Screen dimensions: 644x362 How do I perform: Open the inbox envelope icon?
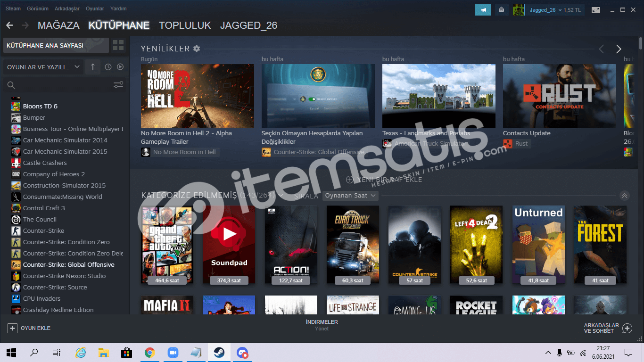pyautogui.click(x=502, y=9)
